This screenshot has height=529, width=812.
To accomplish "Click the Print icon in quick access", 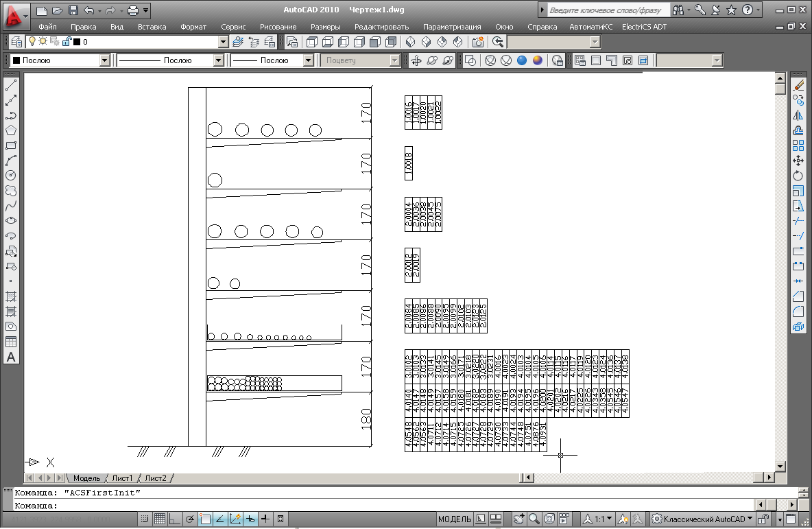I will (x=133, y=10).
